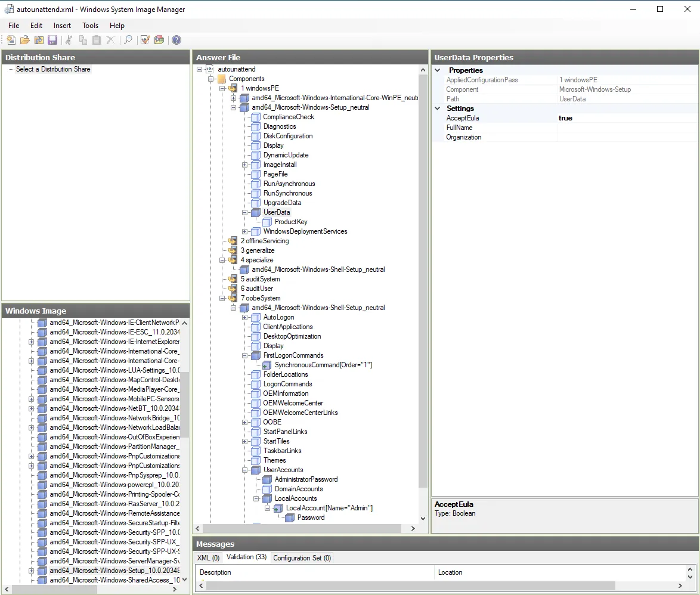Expand the ImageInstall node

point(244,165)
